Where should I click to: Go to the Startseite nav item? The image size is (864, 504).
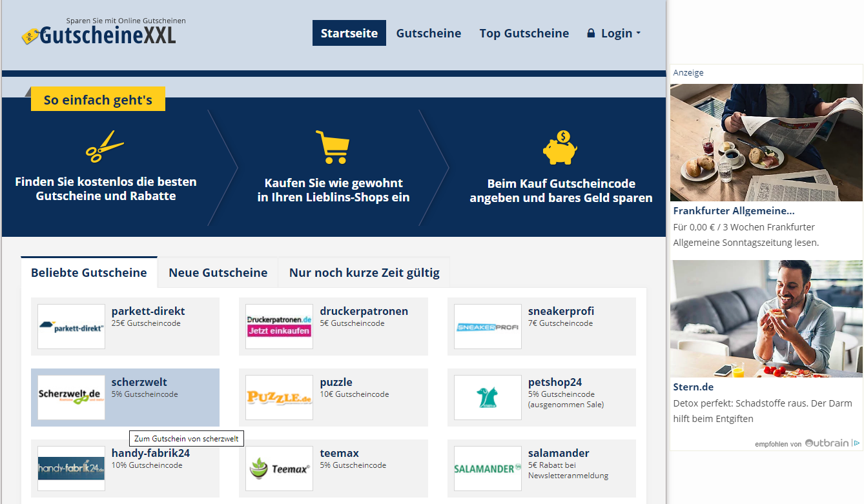(349, 34)
